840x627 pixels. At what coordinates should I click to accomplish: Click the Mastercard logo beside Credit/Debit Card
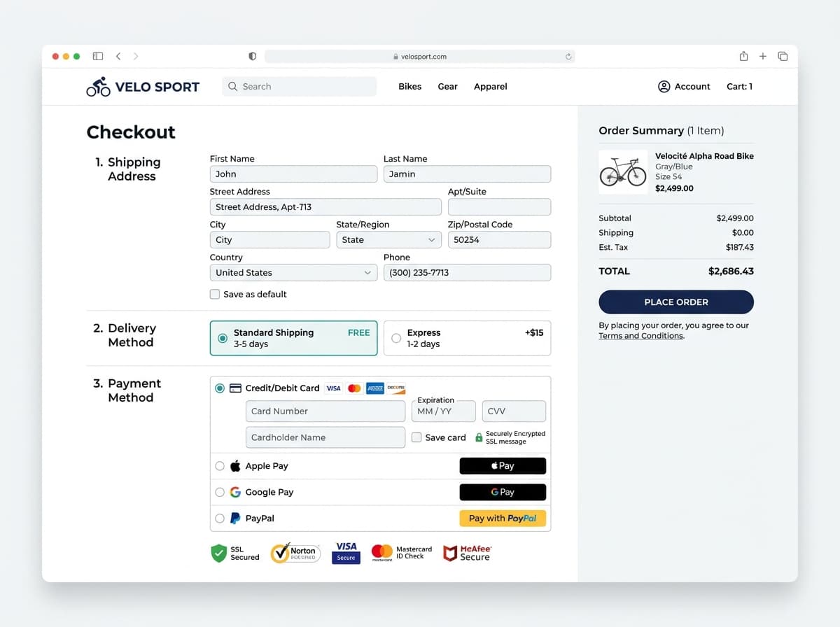pyautogui.click(x=354, y=388)
